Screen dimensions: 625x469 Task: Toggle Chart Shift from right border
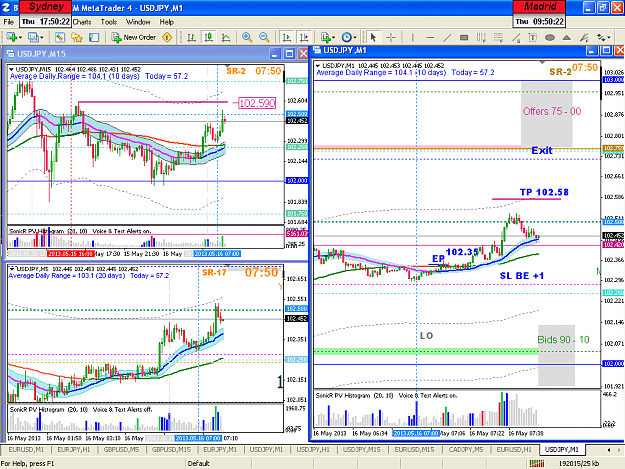tap(304, 37)
